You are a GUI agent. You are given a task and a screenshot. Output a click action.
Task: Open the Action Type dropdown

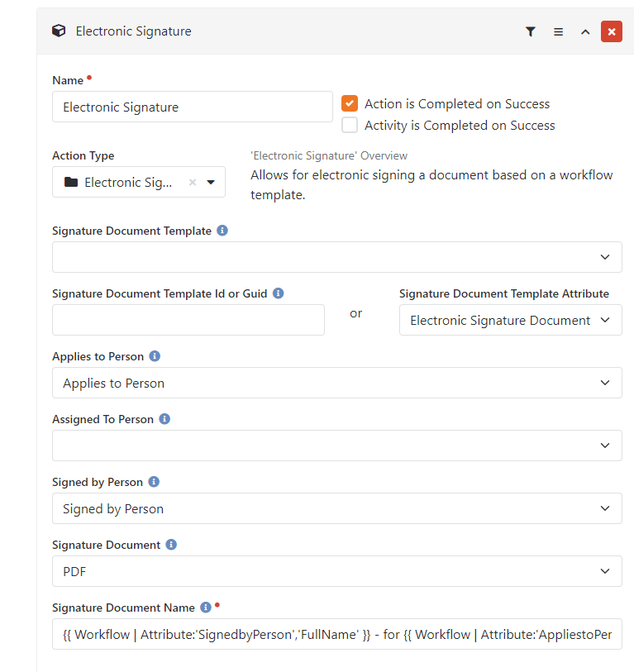point(211,183)
